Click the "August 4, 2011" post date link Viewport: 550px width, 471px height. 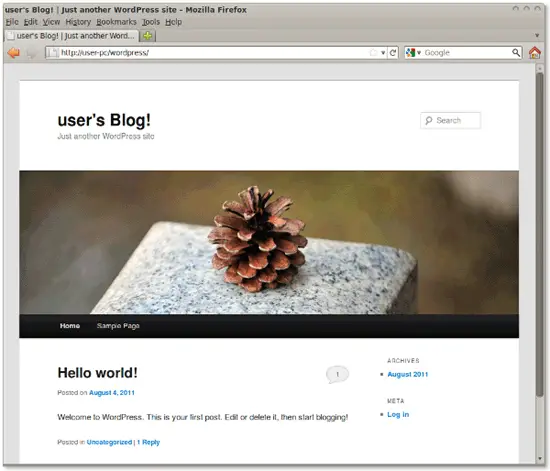click(112, 393)
